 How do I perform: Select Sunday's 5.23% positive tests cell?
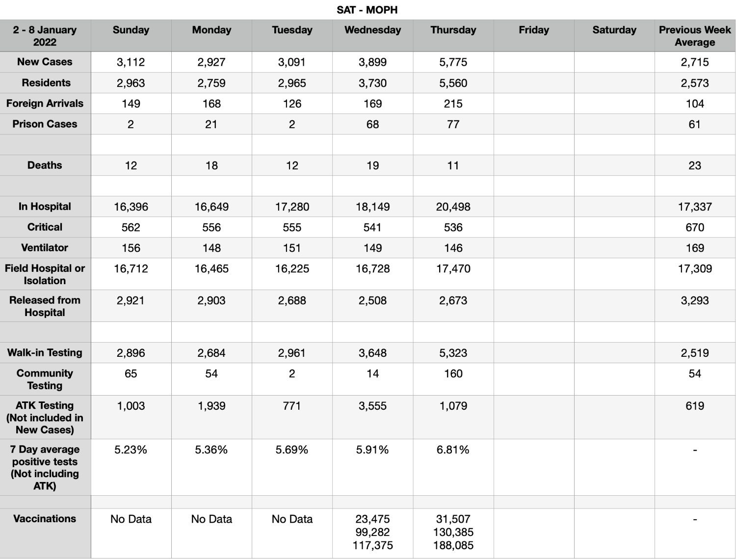131,467
